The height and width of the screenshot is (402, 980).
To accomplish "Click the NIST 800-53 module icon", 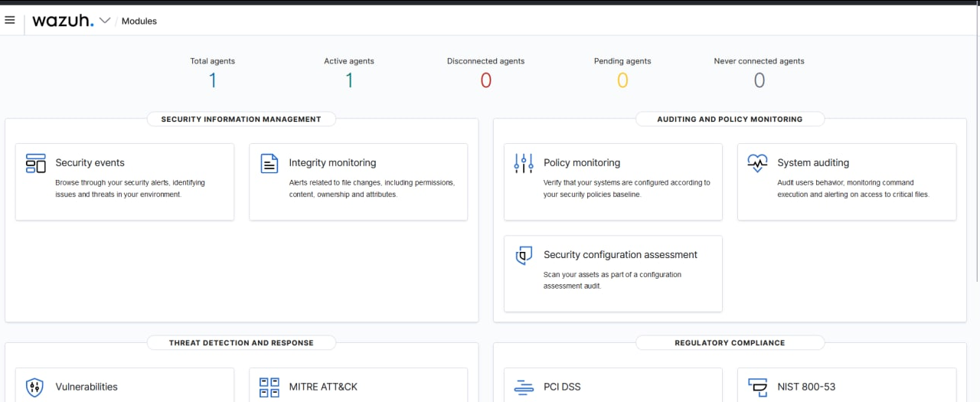I will (757, 387).
